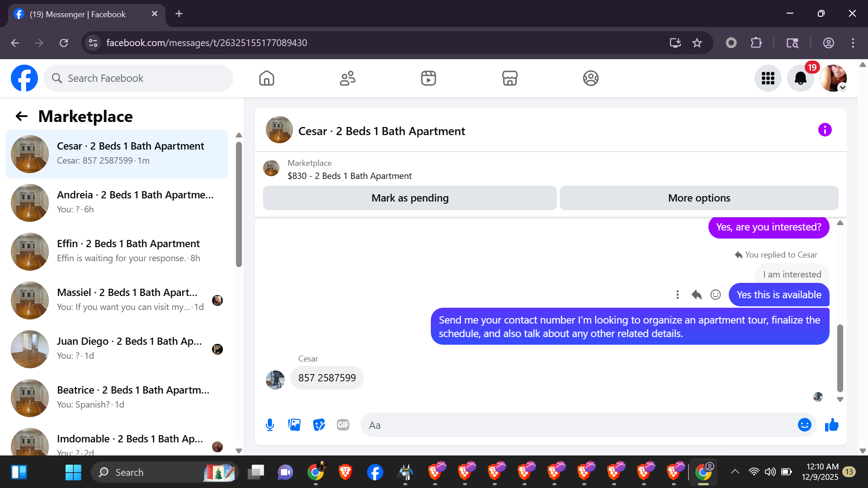Reply to 'Yes this is available' message
Viewport: 868px width, 488px height.
click(697, 295)
